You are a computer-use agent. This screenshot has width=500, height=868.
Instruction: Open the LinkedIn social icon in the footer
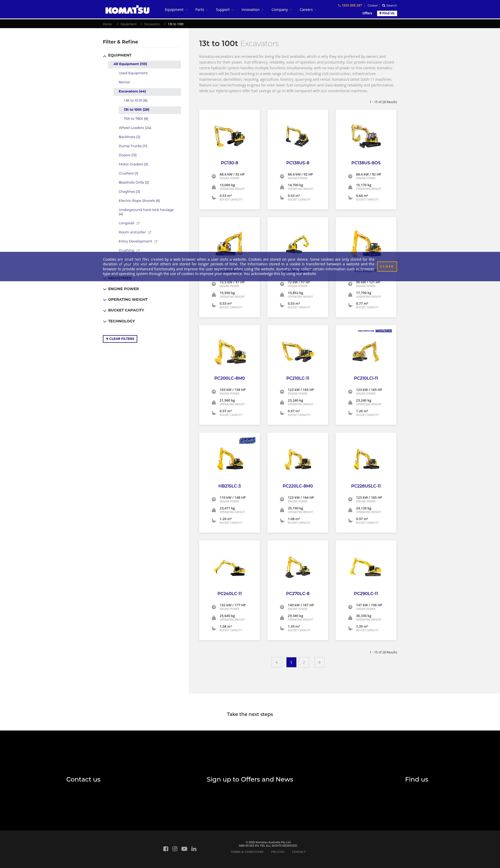(194, 848)
